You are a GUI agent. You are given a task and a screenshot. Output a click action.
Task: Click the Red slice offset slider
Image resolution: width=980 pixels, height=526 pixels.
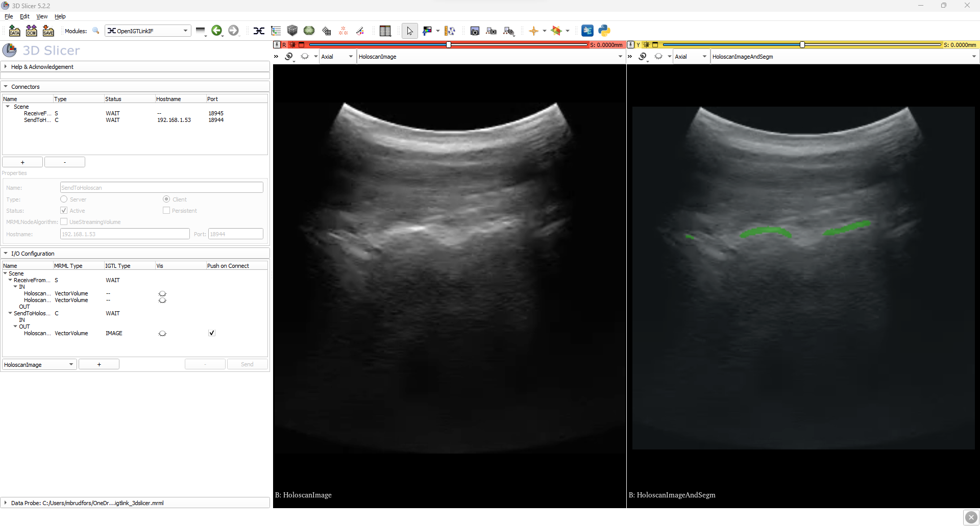pyautogui.click(x=448, y=45)
